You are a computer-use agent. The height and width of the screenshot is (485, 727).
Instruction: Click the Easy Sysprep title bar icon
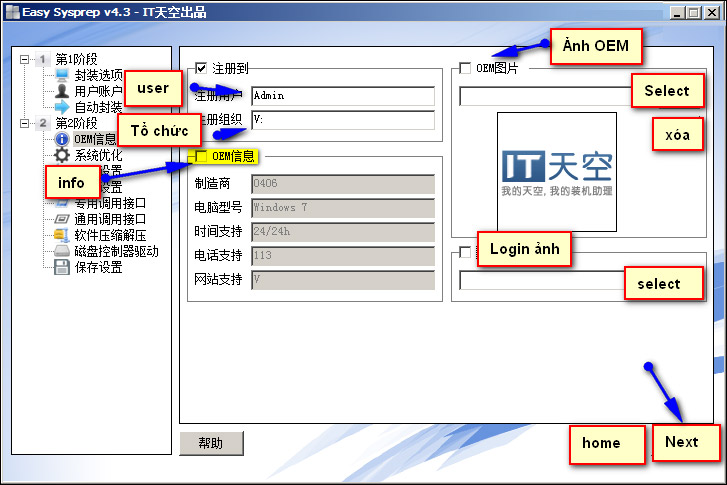tap(13, 12)
